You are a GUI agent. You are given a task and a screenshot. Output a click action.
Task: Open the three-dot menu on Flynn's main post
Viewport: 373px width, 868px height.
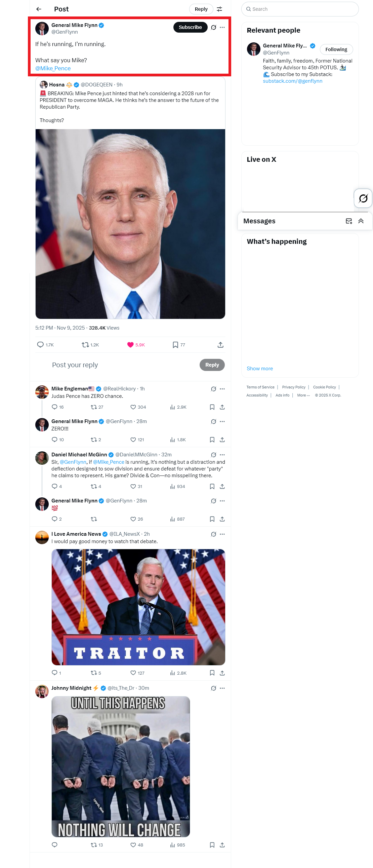coord(222,27)
